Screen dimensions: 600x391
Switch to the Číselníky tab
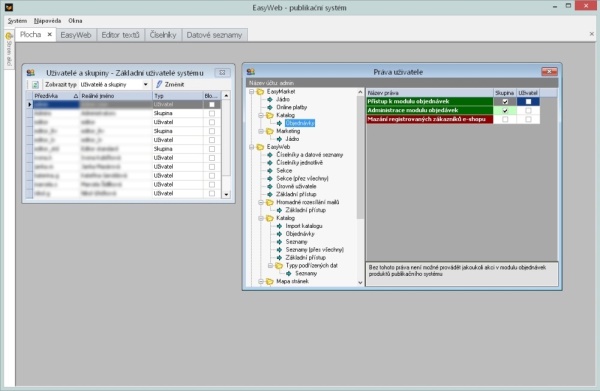point(163,35)
